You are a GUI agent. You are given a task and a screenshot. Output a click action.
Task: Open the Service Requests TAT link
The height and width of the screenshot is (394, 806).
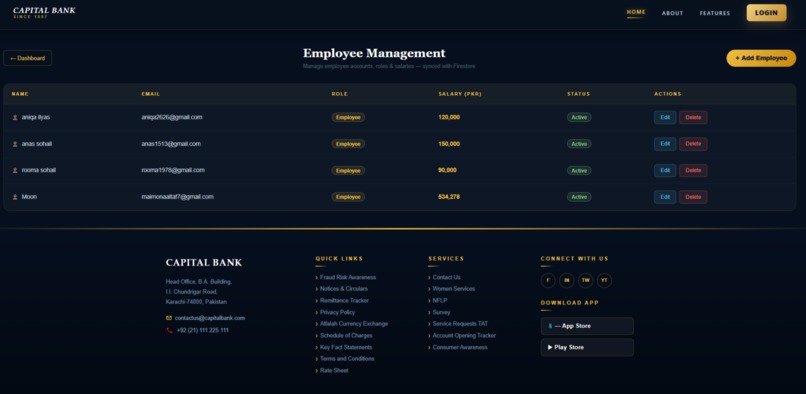pyautogui.click(x=461, y=324)
